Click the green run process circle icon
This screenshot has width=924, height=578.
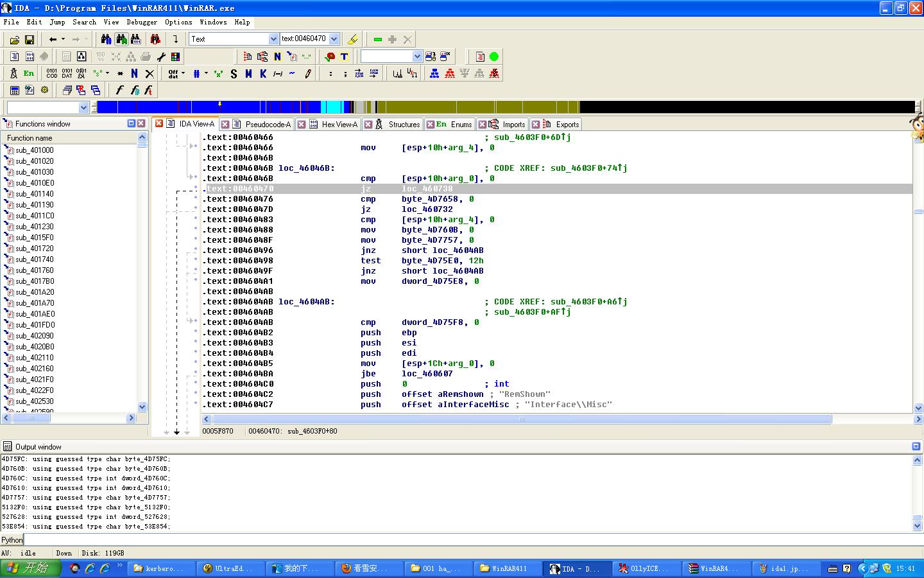coord(494,57)
